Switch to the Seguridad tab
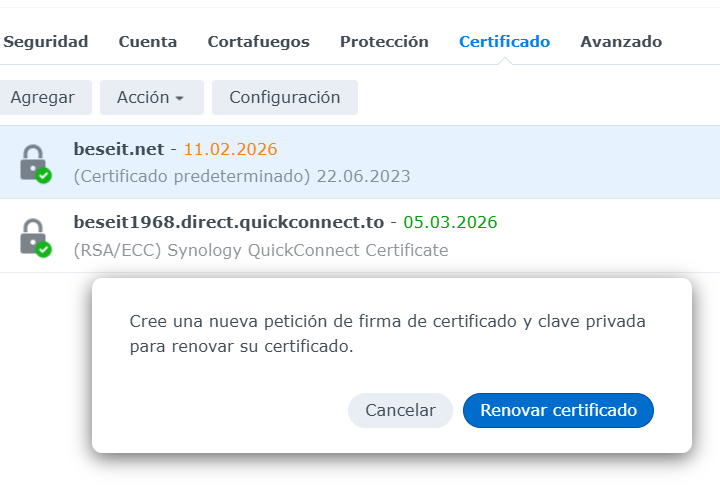This screenshot has width=720, height=495. [46, 42]
